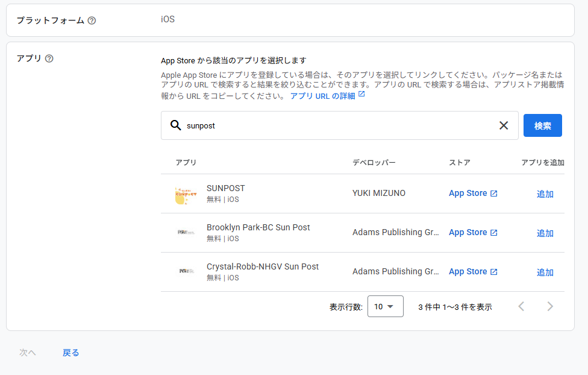Open App Store link for SUNPOST

click(473, 194)
